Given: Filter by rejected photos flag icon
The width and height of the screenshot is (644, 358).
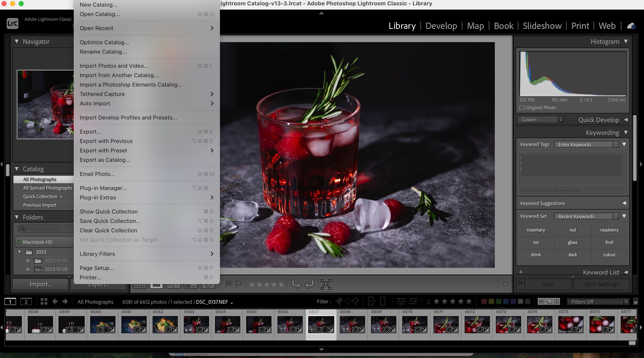Looking at the screenshot, I should click(355, 302).
